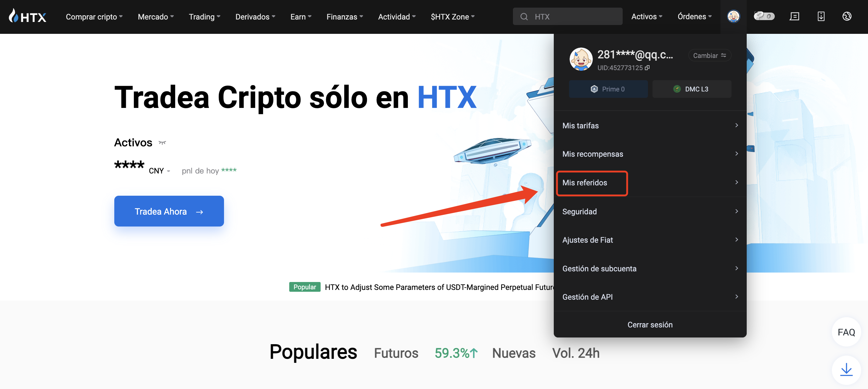This screenshot has width=868, height=389.
Task: Open the user avatar in top bar
Action: pos(733,16)
